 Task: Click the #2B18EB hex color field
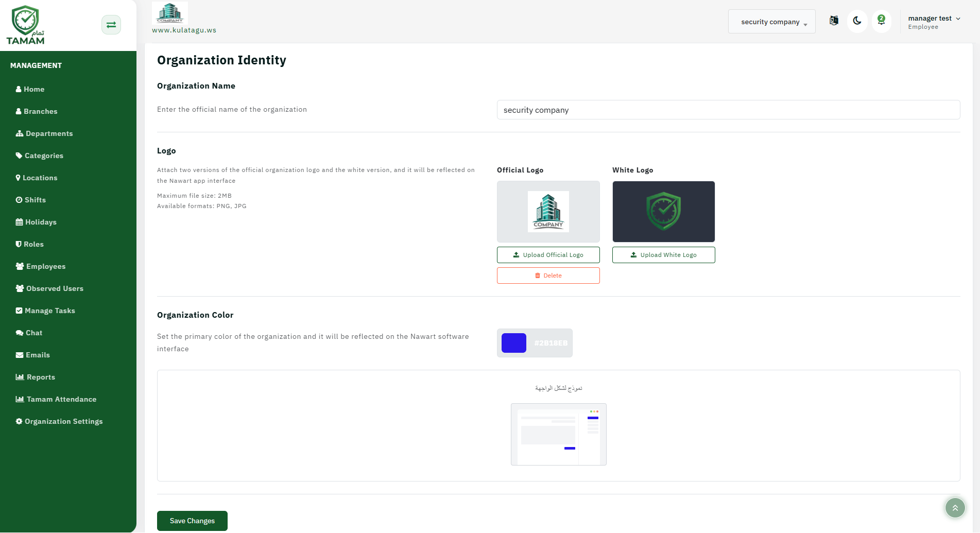coord(551,343)
